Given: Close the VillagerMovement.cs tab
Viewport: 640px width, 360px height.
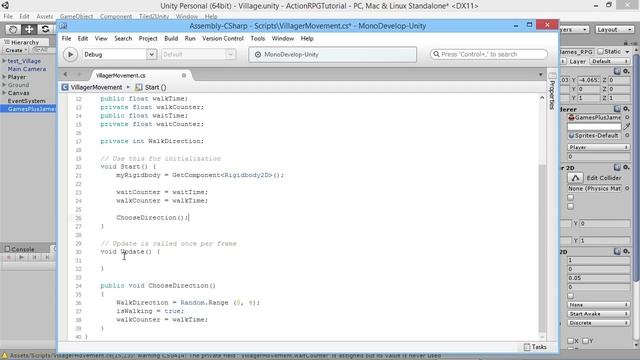Looking at the screenshot, I should coord(184,76).
